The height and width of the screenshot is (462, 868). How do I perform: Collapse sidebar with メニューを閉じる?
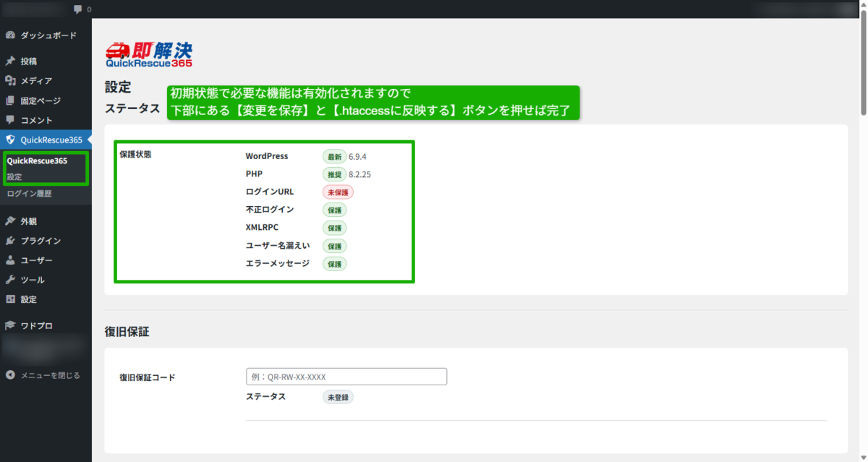click(x=43, y=375)
